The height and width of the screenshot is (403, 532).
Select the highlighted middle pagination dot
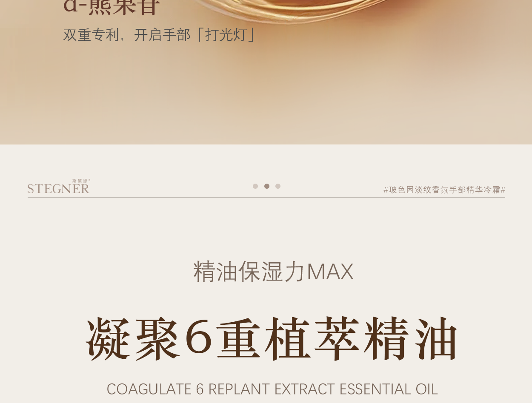click(267, 186)
